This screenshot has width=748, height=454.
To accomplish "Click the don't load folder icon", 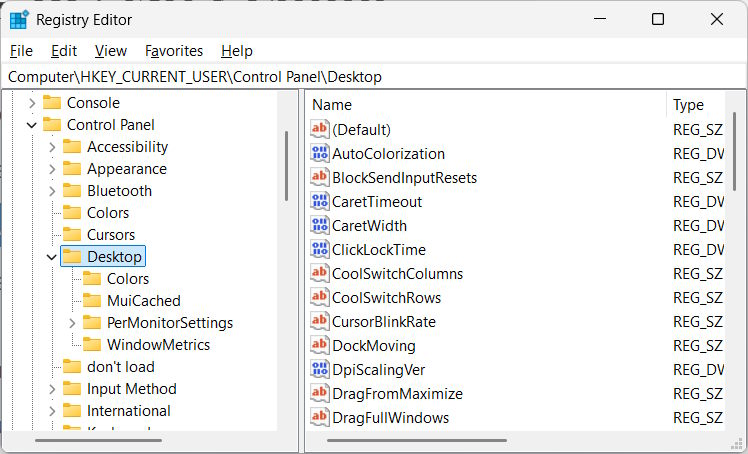I will (72, 367).
